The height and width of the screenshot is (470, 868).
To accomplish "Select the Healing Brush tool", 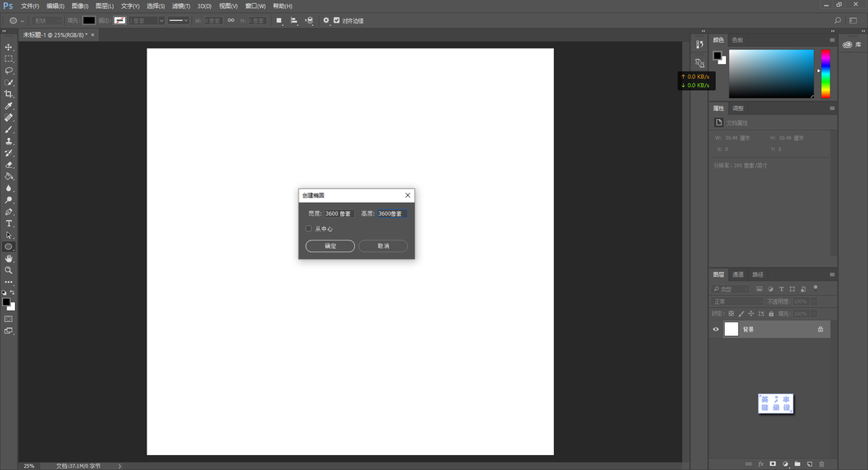I will pos(9,117).
